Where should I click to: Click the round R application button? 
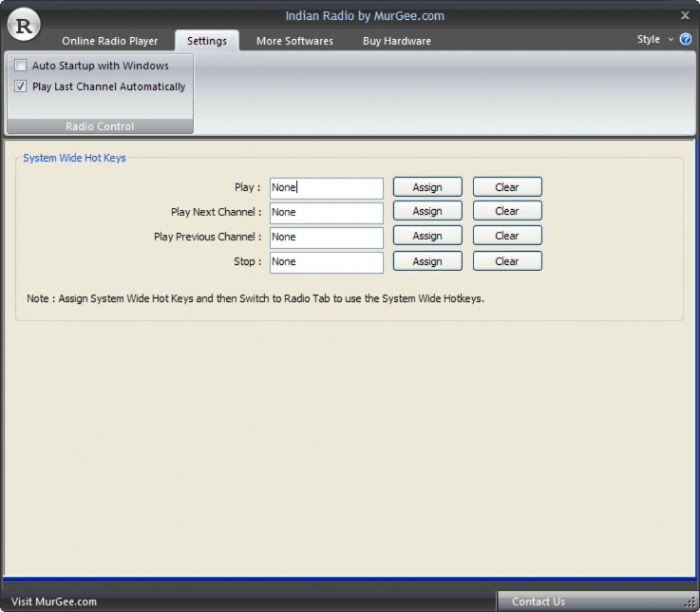23,25
